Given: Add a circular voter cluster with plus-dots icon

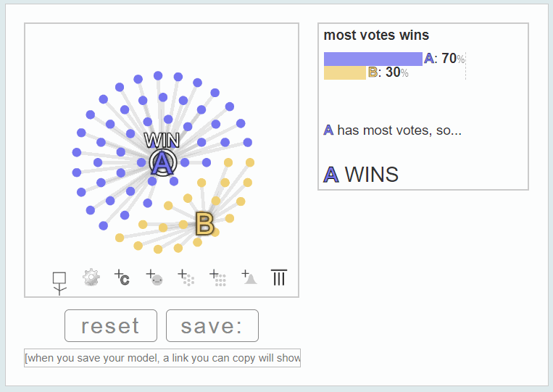Looking at the screenshot, I should tap(186, 278).
